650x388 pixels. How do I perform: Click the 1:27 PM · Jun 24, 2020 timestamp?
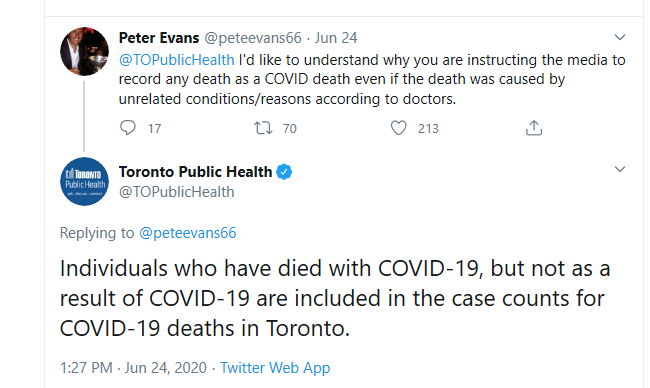coord(133,368)
